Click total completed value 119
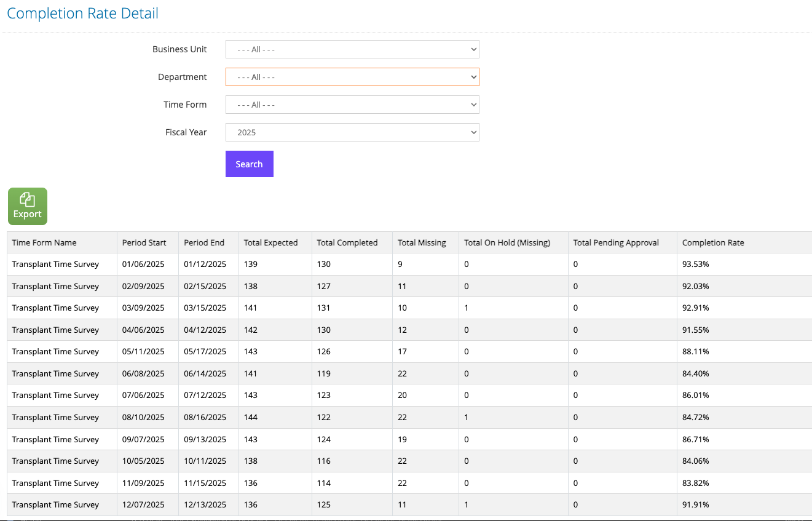The image size is (812, 521). click(352, 373)
